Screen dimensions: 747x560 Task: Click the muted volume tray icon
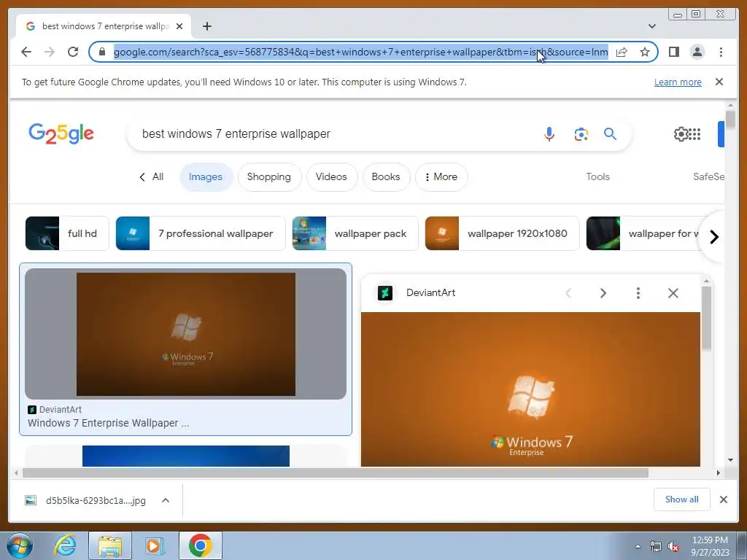[673, 547]
